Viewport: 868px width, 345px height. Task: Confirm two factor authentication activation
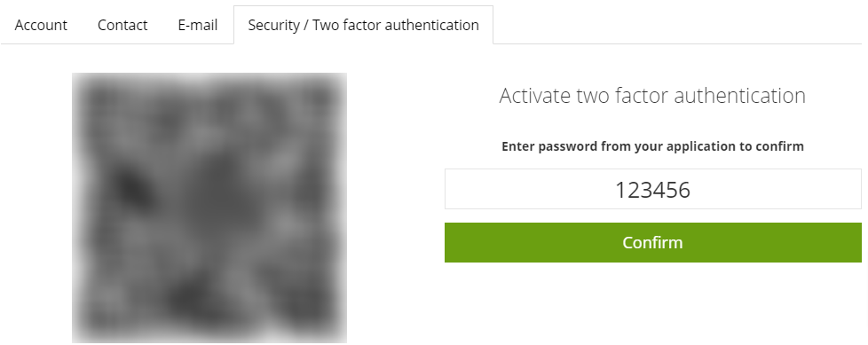click(652, 243)
